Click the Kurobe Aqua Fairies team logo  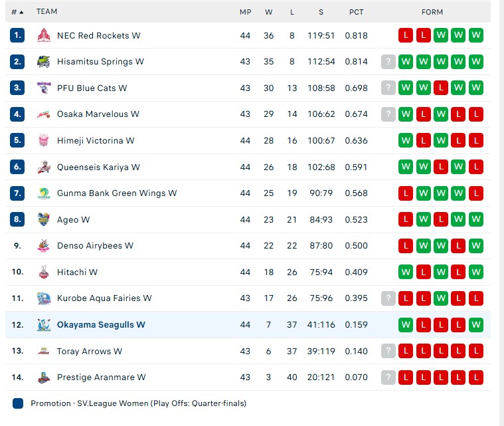(44, 298)
